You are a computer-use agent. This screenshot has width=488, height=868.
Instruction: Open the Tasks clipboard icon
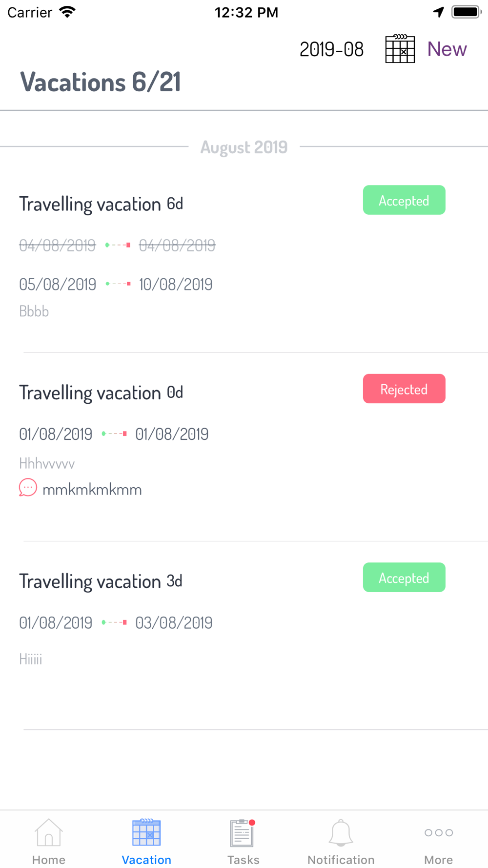coord(243,833)
